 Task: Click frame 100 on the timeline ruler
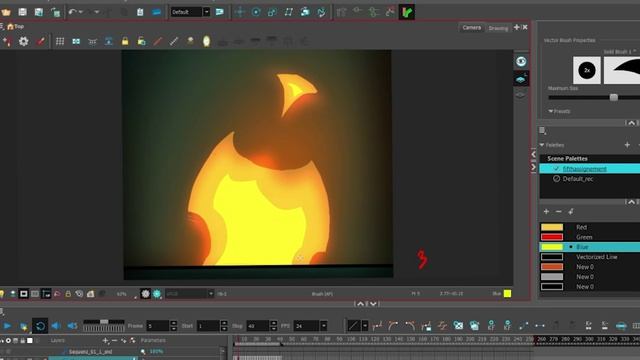click(x=351, y=339)
